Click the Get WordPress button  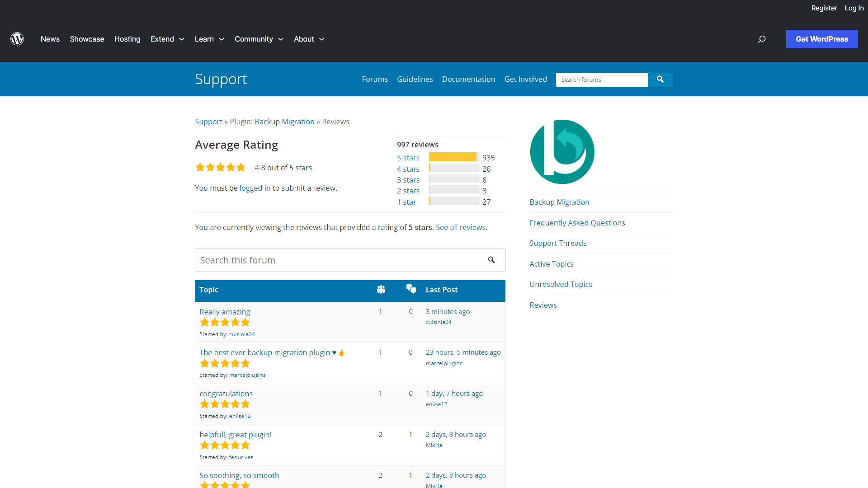821,39
